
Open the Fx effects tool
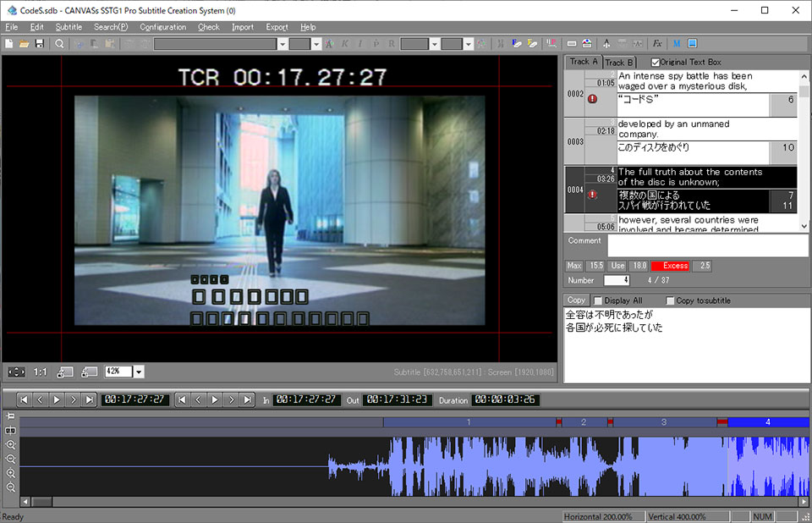[657, 44]
